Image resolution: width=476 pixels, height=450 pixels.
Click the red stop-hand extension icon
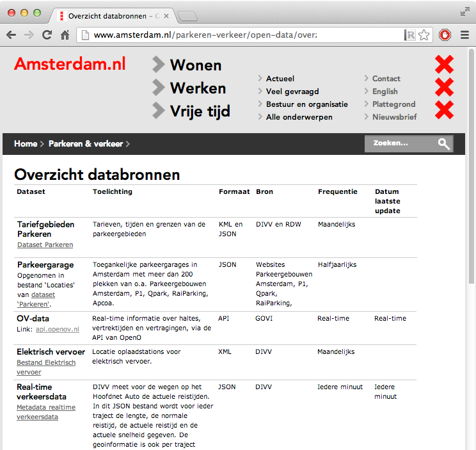445,35
